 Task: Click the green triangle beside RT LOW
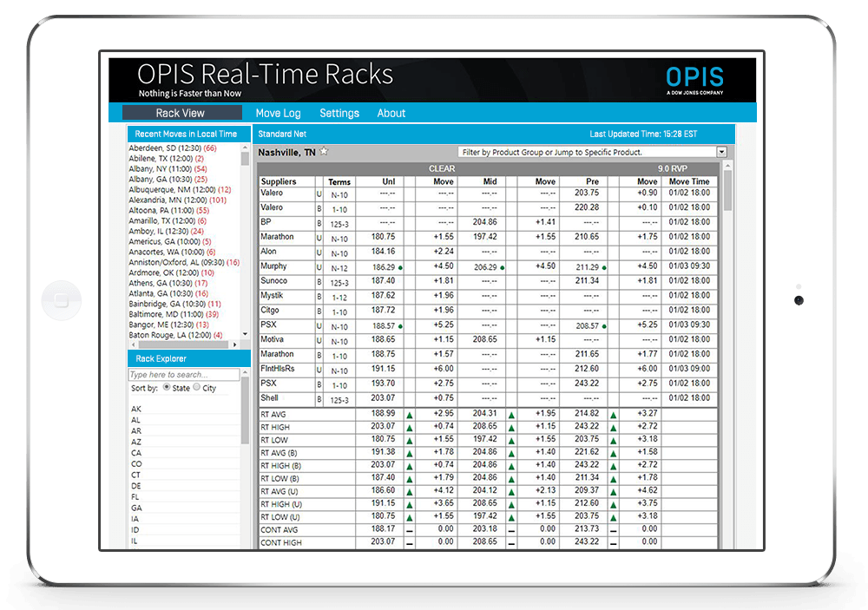(410, 439)
